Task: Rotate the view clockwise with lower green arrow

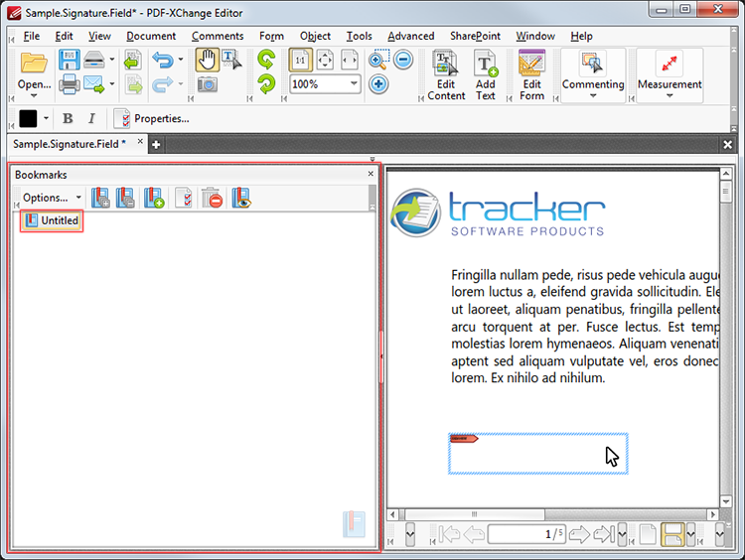Action: pos(266,84)
